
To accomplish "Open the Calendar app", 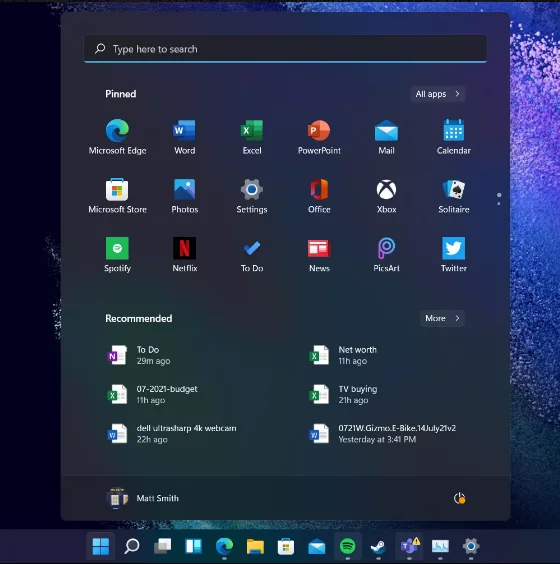I will [454, 137].
